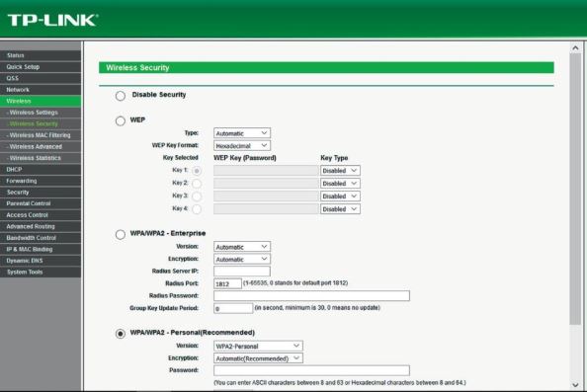Expand the Key 3 Key Type dropdown
Image resolution: width=587 pixels, height=392 pixels.
[x=340, y=196]
